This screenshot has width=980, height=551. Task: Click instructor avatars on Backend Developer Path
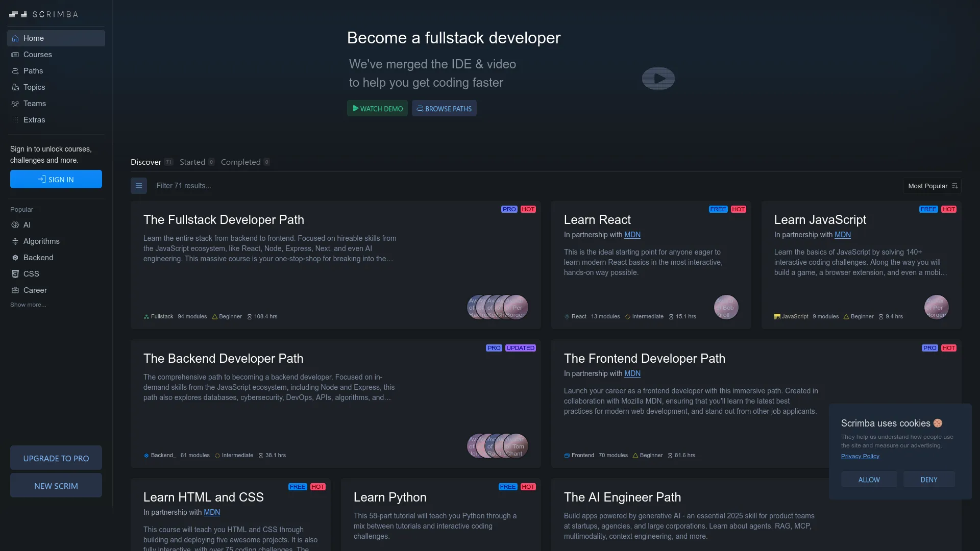(498, 446)
